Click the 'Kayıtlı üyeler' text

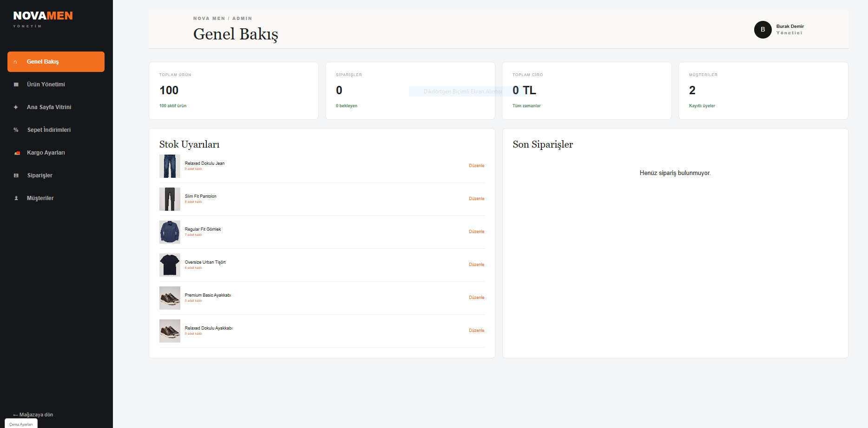pos(702,106)
